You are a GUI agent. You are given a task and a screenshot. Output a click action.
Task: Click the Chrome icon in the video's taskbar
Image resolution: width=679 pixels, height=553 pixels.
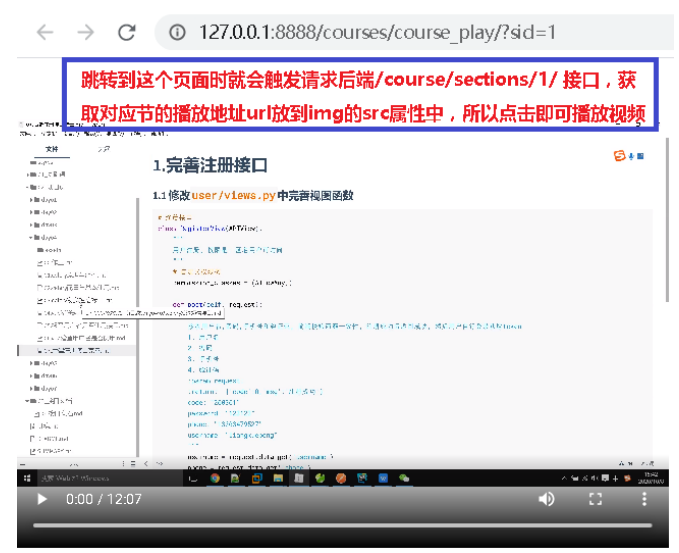215,478
